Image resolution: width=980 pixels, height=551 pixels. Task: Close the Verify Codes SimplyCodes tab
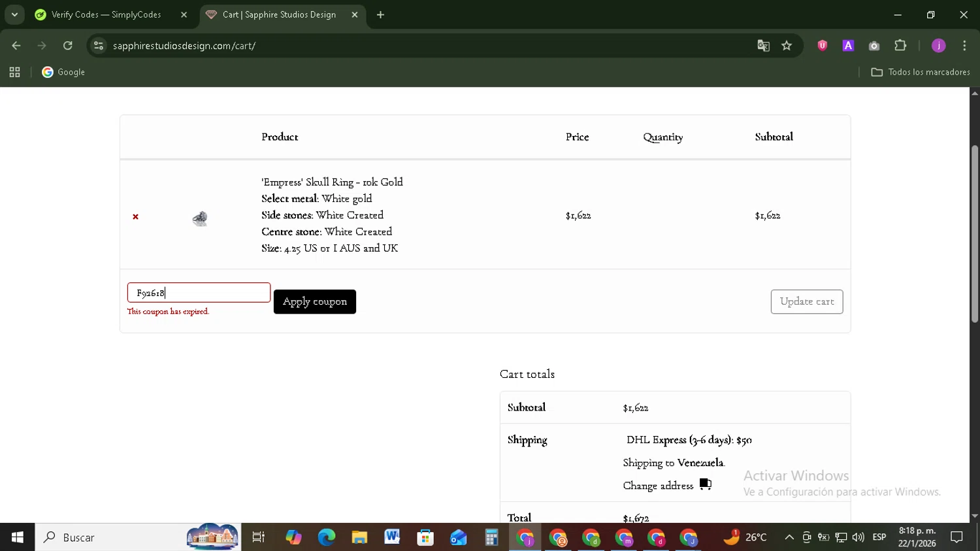(x=184, y=14)
